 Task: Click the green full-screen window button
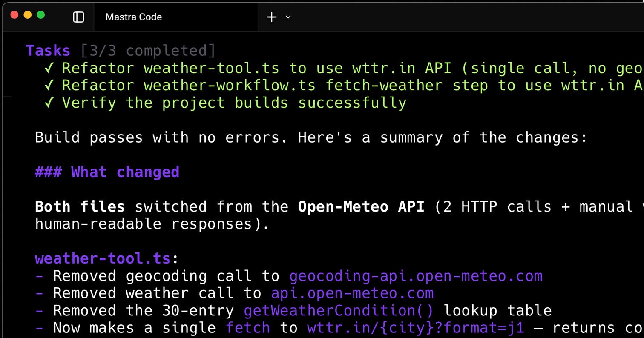pyautogui.click(x=41, y=14)
